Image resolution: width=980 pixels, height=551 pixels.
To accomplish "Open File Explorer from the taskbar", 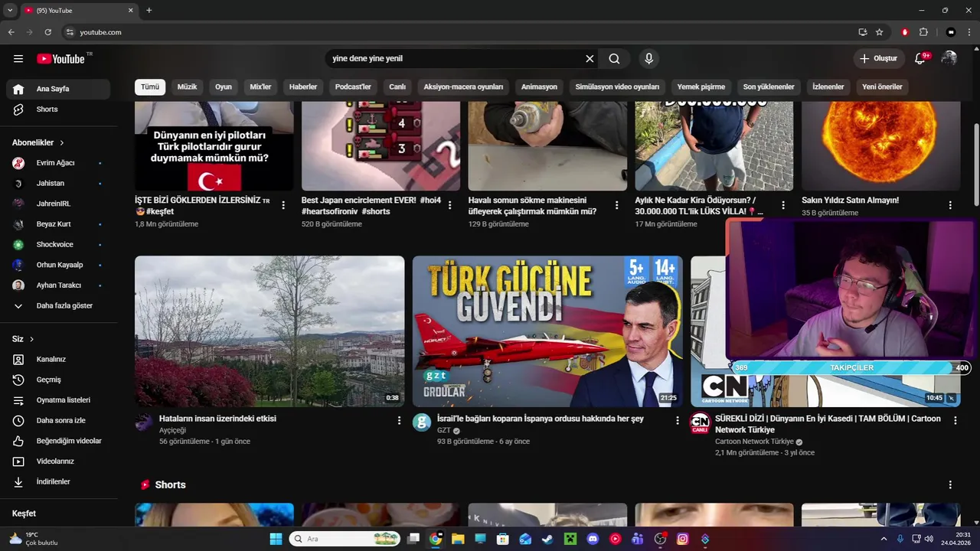I will [x=458, y=539].
